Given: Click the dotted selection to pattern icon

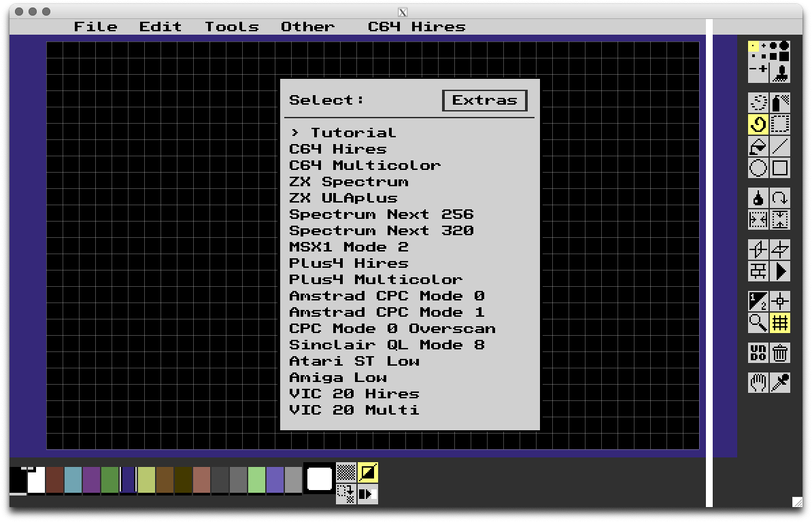Looking at the screenshot, I should [346, 493].
